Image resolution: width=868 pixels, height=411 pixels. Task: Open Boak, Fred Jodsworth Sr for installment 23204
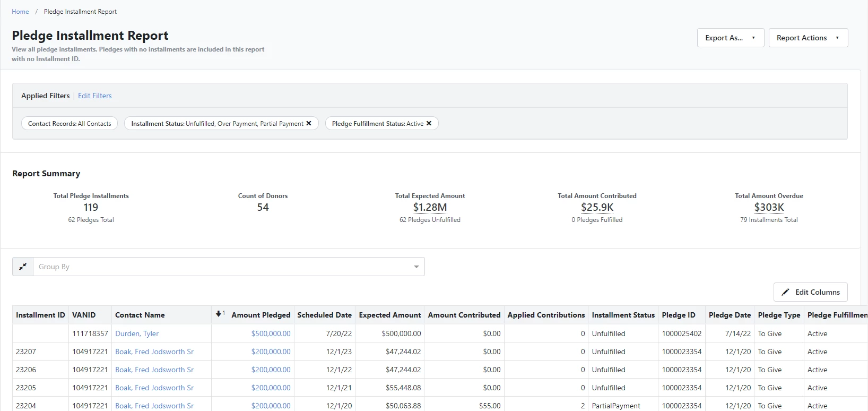coord(154,406)
